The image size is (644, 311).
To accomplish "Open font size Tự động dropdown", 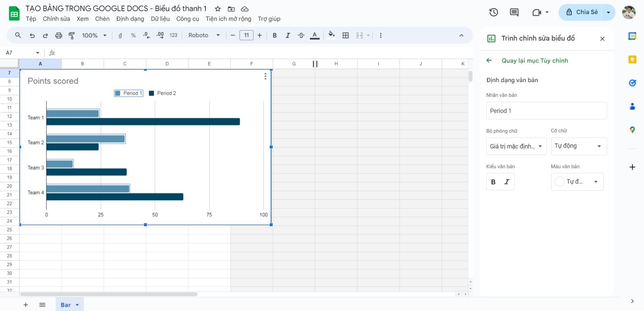I will [x=579, y=146].
